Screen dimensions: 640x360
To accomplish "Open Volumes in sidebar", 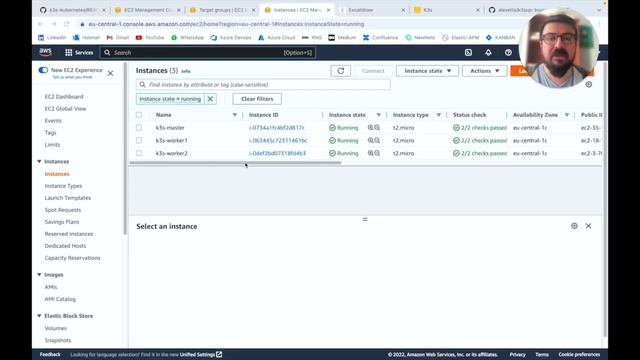I will [56, 328].
